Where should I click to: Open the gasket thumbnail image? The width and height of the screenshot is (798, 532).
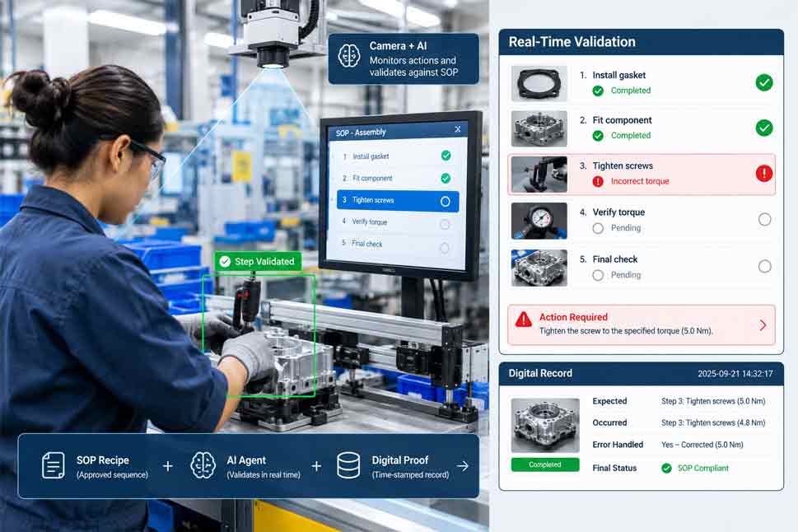pos(539,83)
